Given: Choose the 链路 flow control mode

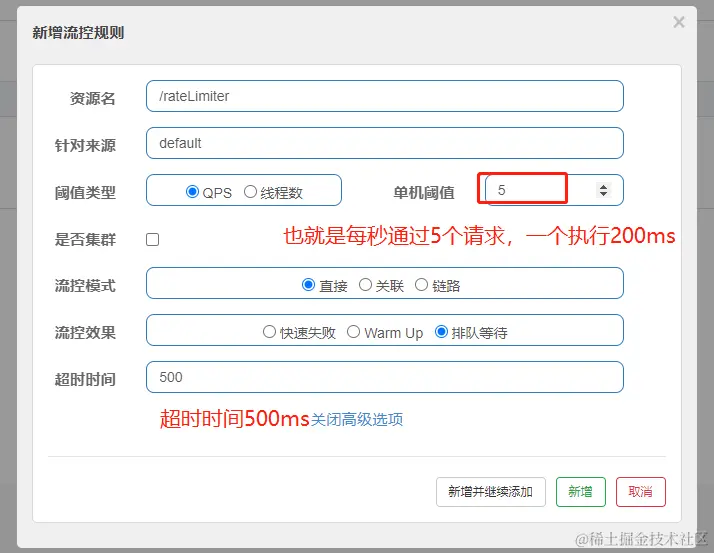Looking at the screenshot, I should pyautogui.click(x=421, y=285).
